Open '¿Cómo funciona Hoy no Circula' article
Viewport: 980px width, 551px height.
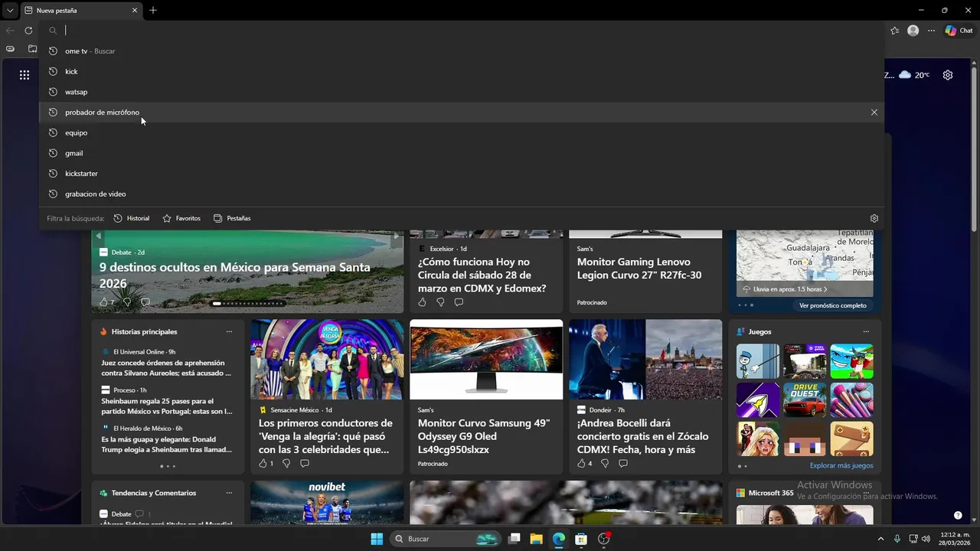click(482, 275)
